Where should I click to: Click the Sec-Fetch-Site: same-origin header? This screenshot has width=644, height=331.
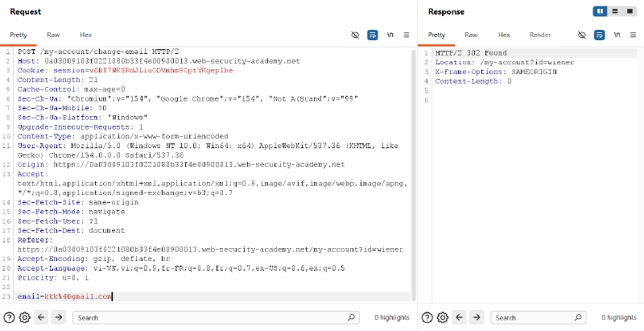click(77, 202)
